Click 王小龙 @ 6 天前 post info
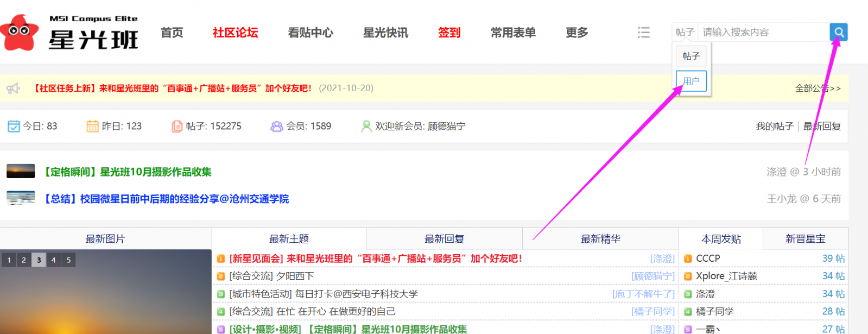 tap(804, 199)
